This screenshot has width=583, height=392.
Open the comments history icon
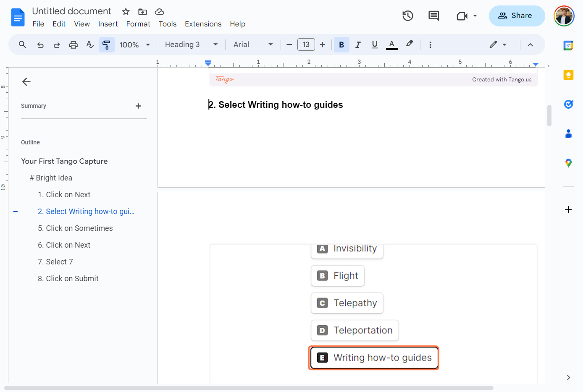[x=433, y=16]
